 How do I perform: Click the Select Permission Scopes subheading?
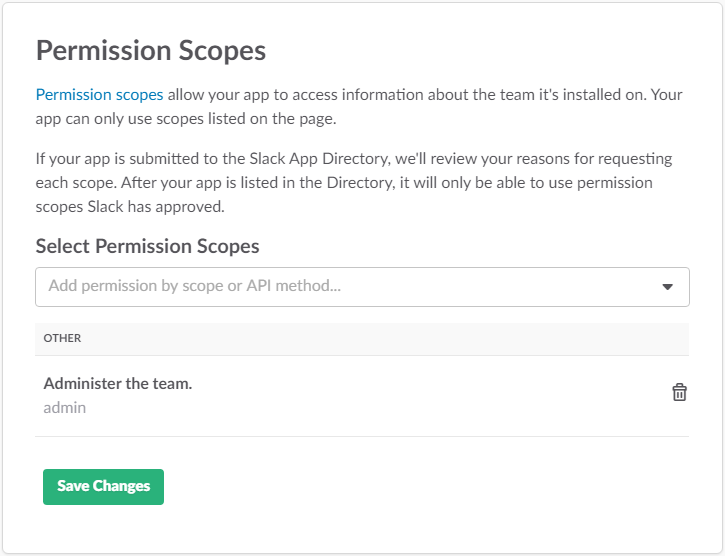[x=147, y=246]
